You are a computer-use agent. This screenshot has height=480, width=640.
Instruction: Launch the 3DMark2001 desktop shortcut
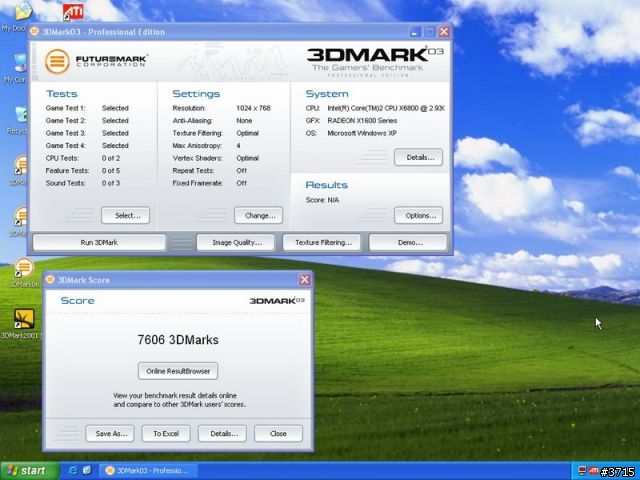coord(24,324)
